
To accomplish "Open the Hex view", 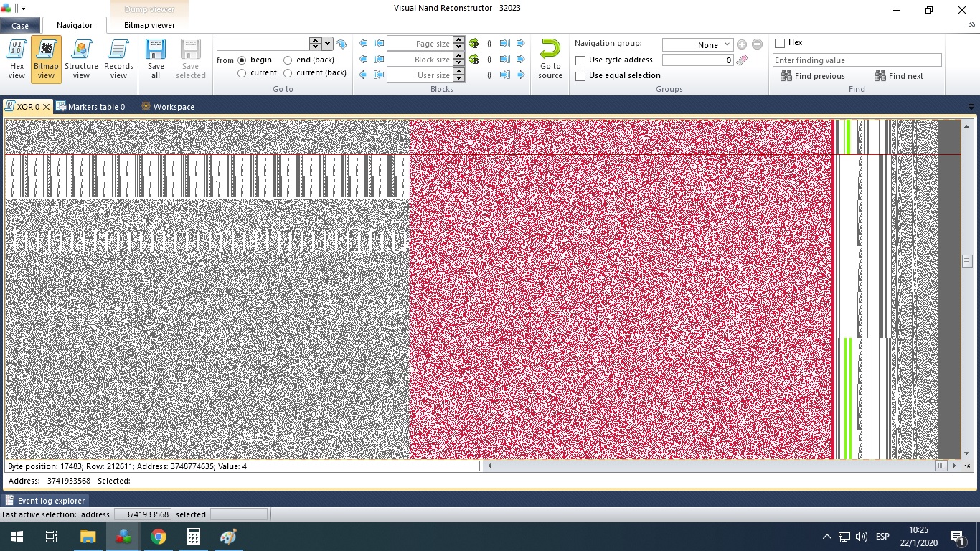I will (17, 60).
